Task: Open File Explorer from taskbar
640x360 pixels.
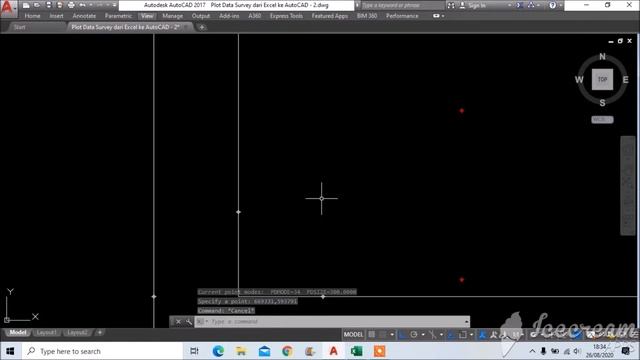Action: click(x=241, y=351)
